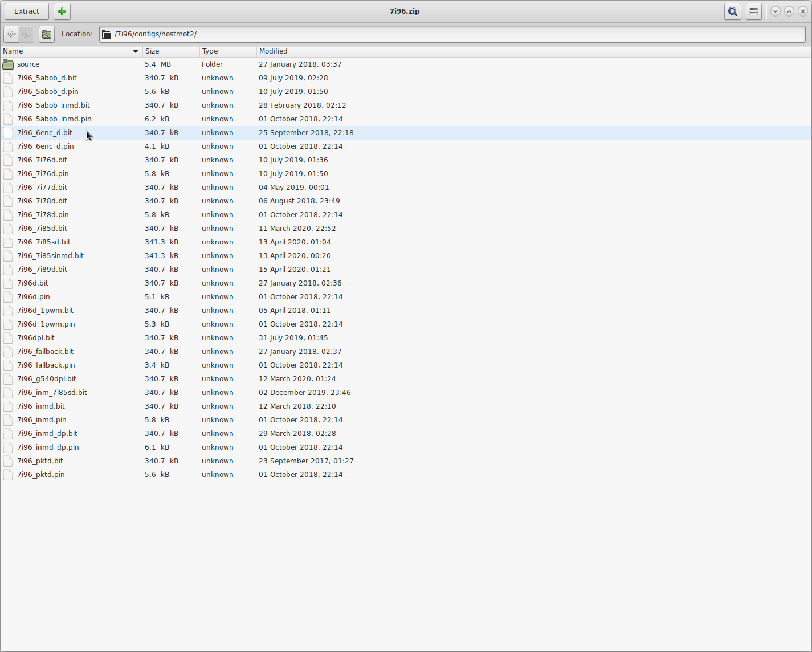
Task: Sort by the Modified column header
Action: point(534,51)
